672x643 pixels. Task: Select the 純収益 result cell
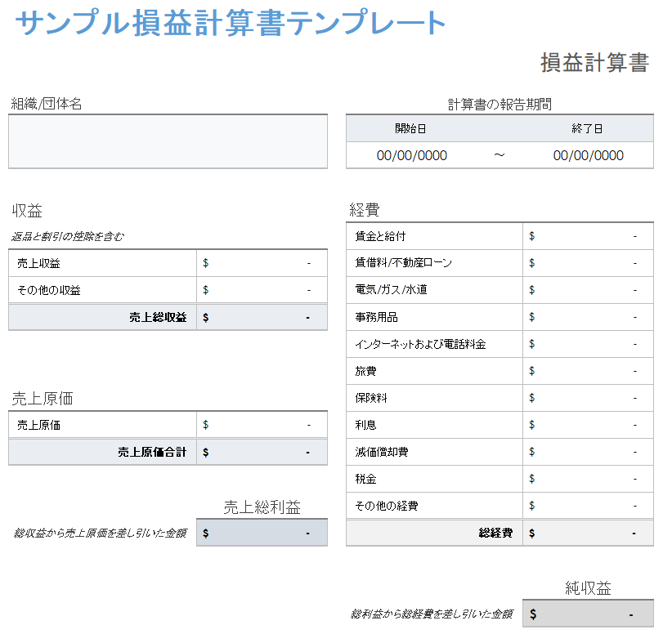pyautogui.click(x=588, y=614)
